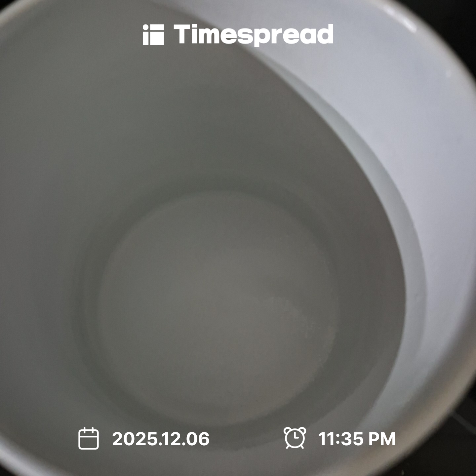Click the calendar icon beside the date

(89, 438)
